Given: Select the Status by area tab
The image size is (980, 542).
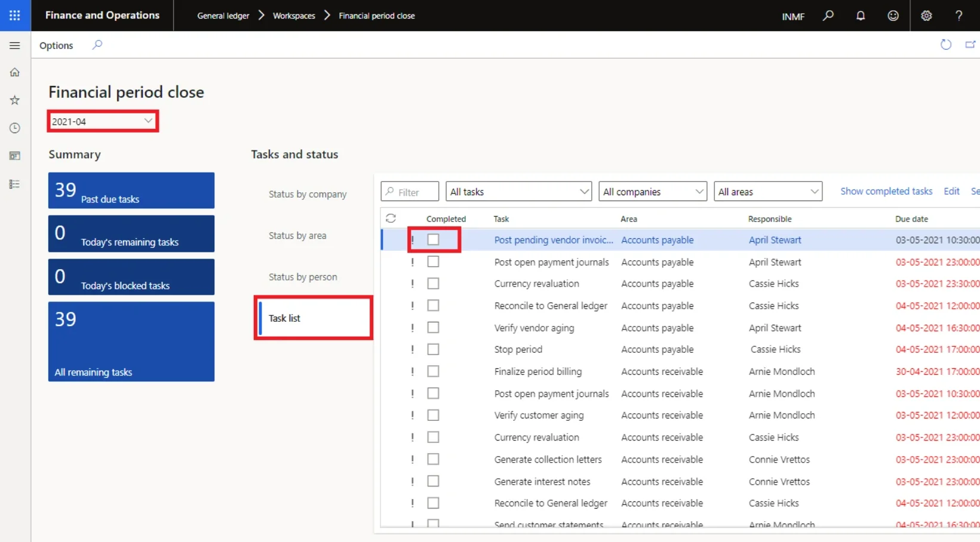Looking at the screenshot, I should [x=297, y=235].
